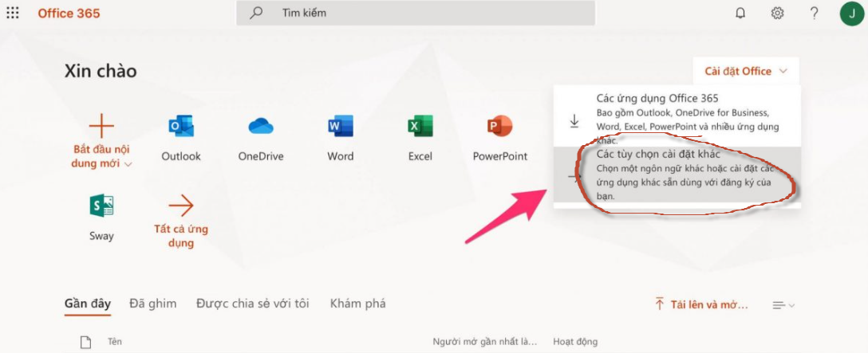Open the Sway app icon
Viewport: 868px width, 353px height.
tap(101, 206)
